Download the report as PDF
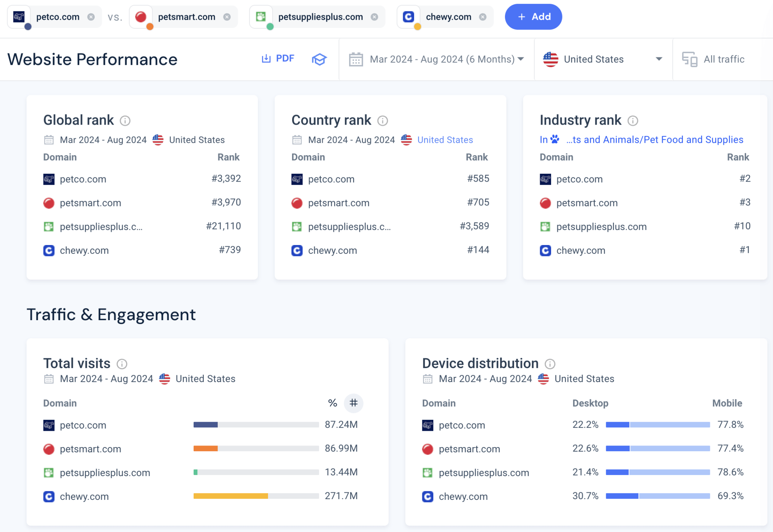The width and height of the screenshot is (773, 532). pos(278,59)
